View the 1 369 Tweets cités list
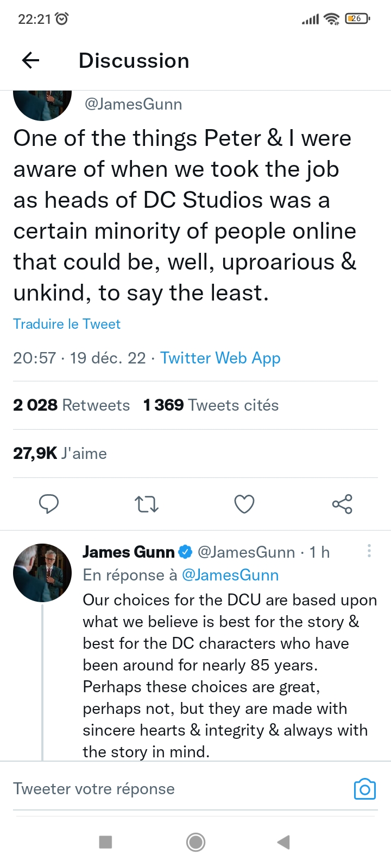This screenshot has height=868, width=391. [x=211, y=405]
